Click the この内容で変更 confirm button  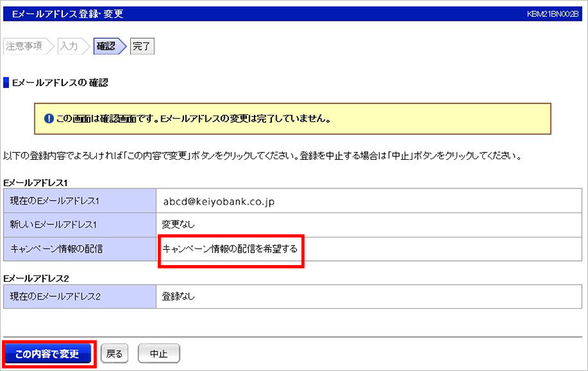point(48,354)
